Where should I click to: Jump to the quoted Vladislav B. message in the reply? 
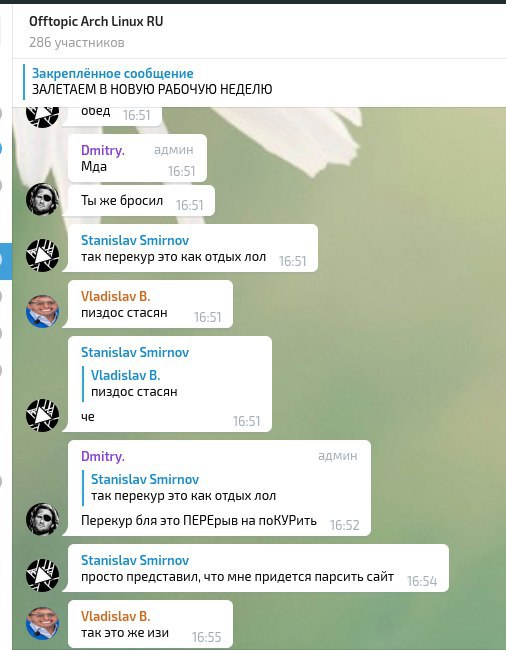click(x=134, y=383)
